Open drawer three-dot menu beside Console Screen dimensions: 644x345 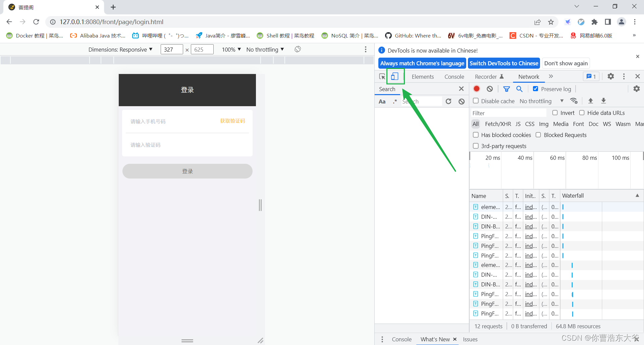[x=382, y=339]
